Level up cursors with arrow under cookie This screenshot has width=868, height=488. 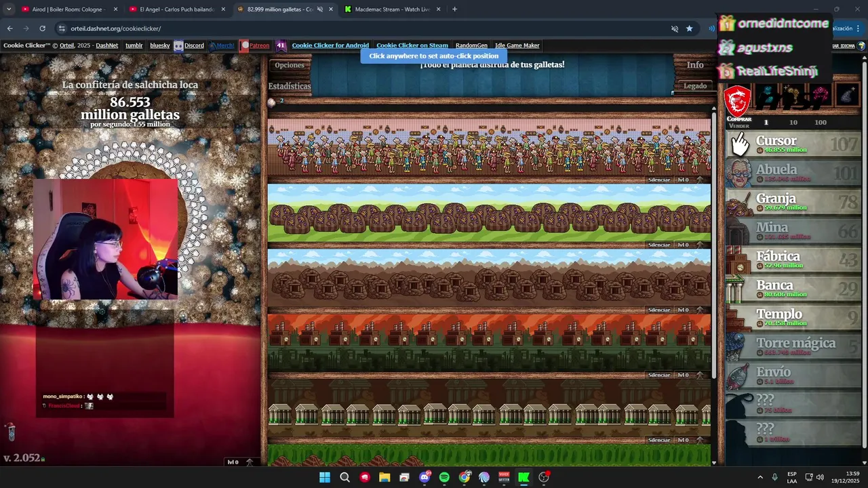249,462
